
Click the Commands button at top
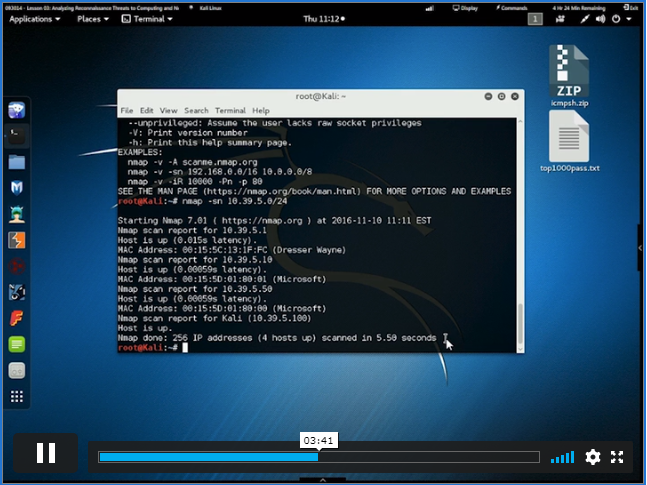tap(512, 8)
